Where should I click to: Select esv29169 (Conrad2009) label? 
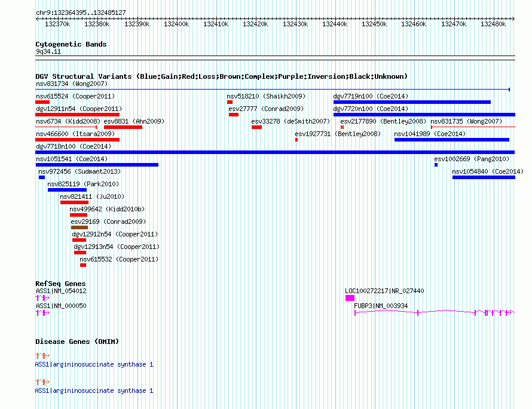click(x=108, y=222)
